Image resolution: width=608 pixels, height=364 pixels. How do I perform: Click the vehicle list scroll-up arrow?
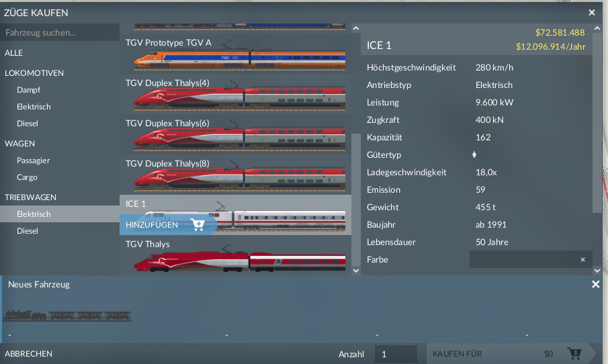pos(356,28)
